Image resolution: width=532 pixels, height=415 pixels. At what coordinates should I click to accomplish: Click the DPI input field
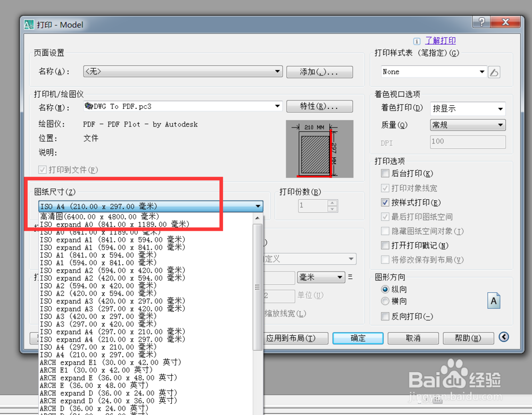click(468, 142)
